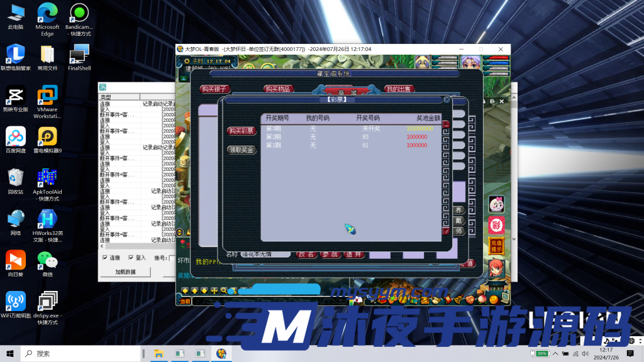Click the 当前 chat channel selector
644x362 pixels.
(184, 302)
